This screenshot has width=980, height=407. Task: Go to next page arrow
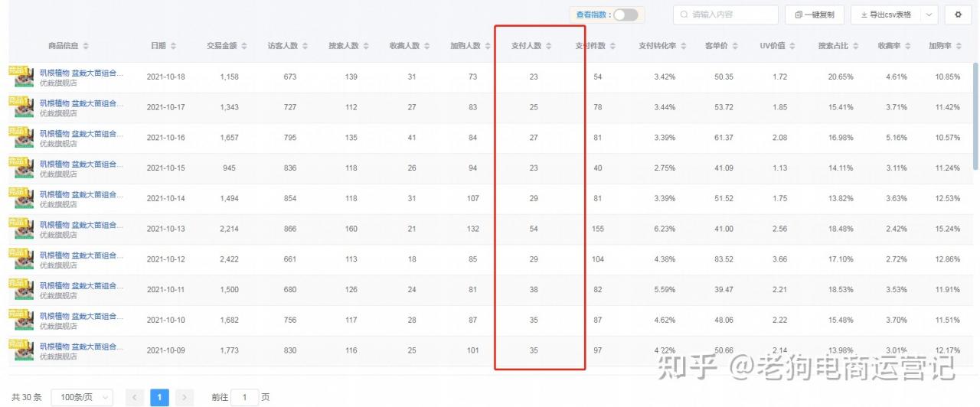184,398
